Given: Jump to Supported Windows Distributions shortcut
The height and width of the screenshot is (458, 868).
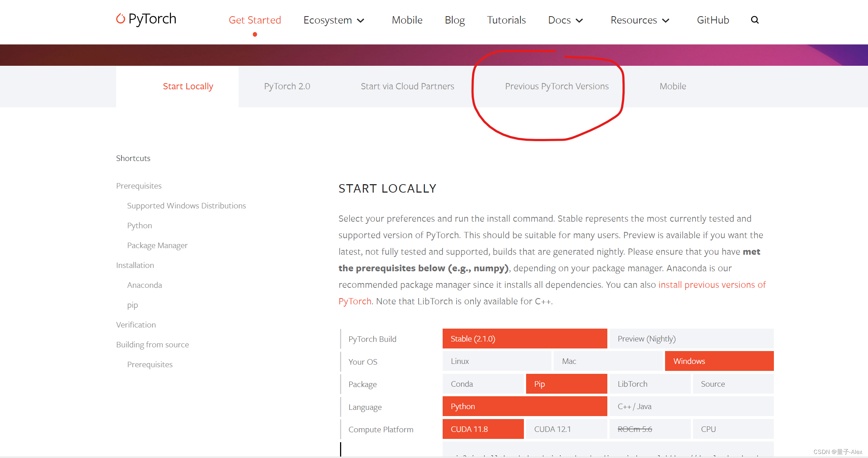Looking at the screenshot, I should coord(186,206).
